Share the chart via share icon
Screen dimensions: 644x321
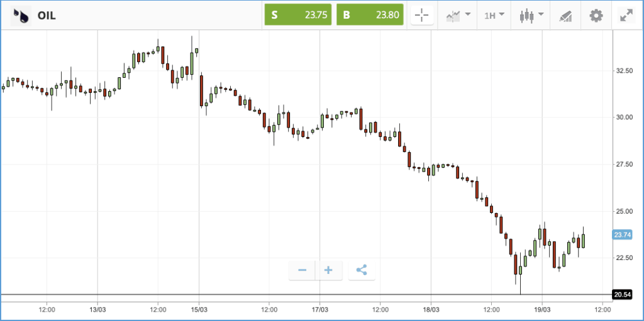(362, 270)
